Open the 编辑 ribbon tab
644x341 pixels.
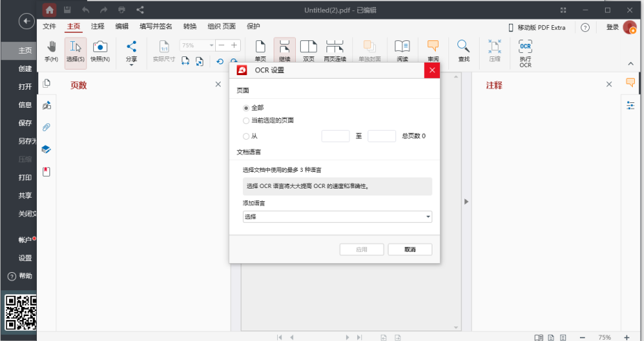tap(122, 26)
